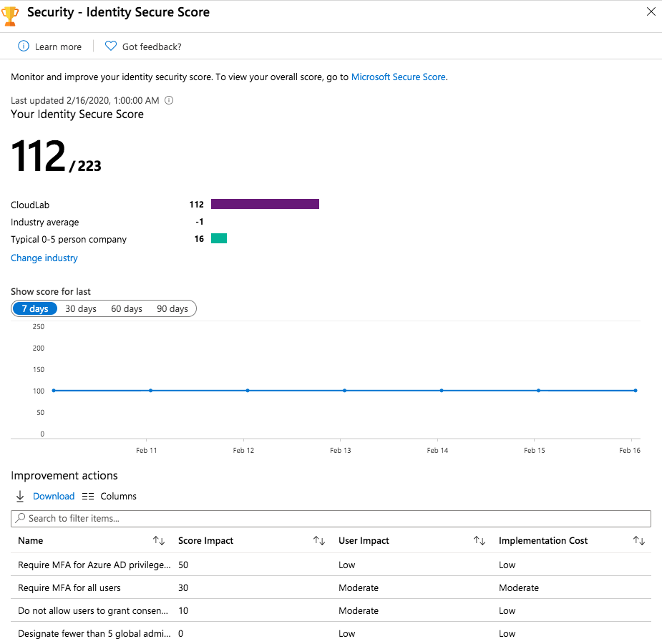This screenshot has width=662, height=644.
Task: Click the Feb 14 data point on chart
Action: click(x=442, y=391)
